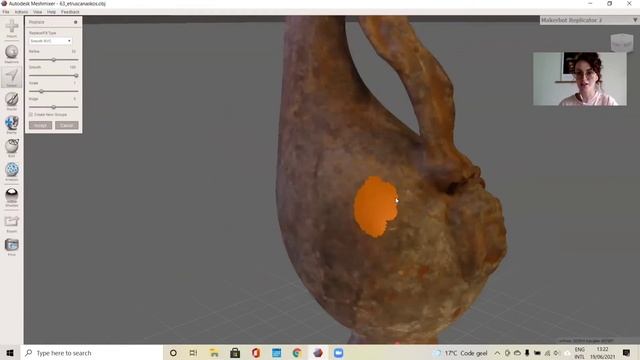Open the Actions menu
The image size is (640, 360).
point(21,12)
